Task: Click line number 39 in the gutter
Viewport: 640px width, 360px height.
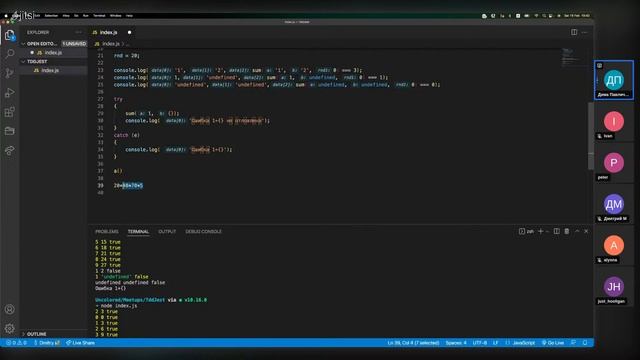Action: click(x=100, y=185)
